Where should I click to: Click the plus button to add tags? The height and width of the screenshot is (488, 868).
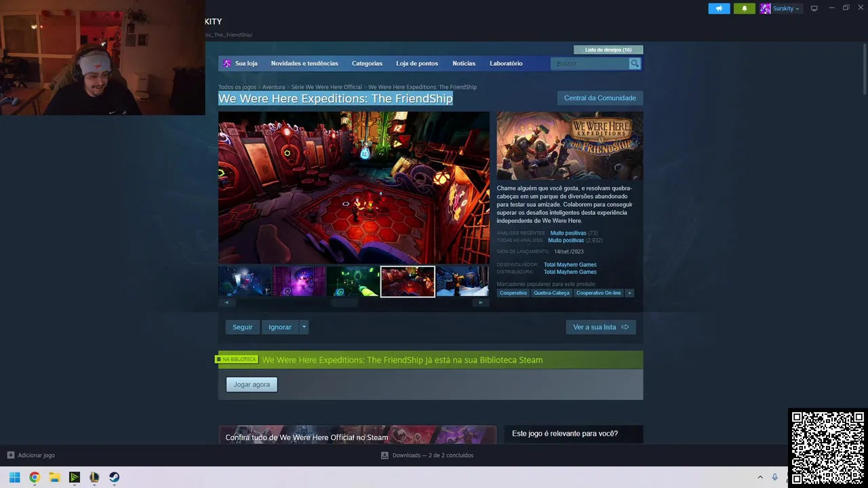629,293
